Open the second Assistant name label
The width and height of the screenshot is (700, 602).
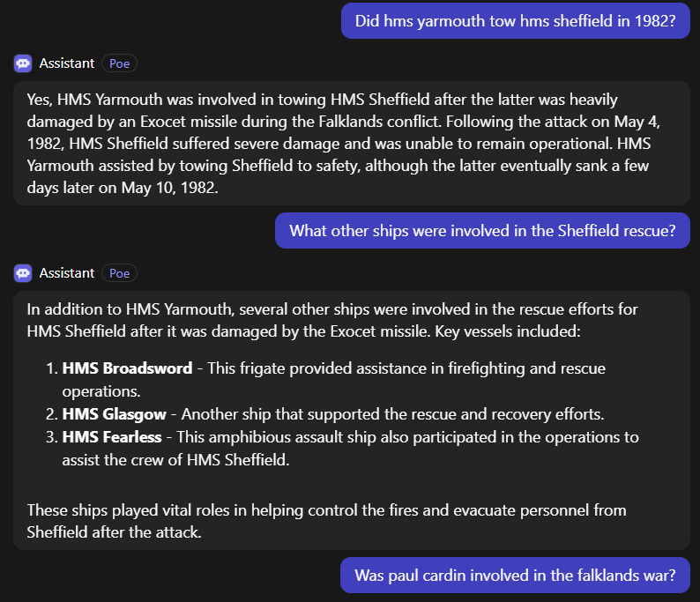click(x=67, y=273)
